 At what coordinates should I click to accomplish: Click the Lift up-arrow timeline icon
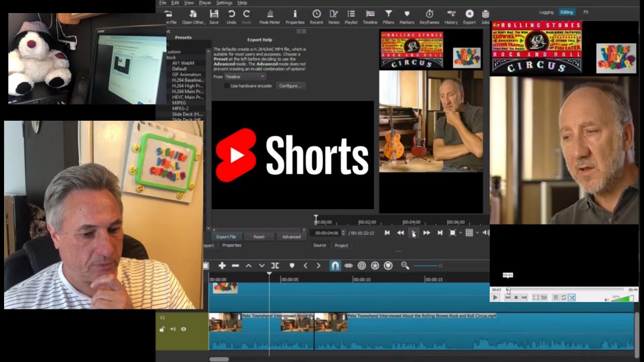pos(249,265)
